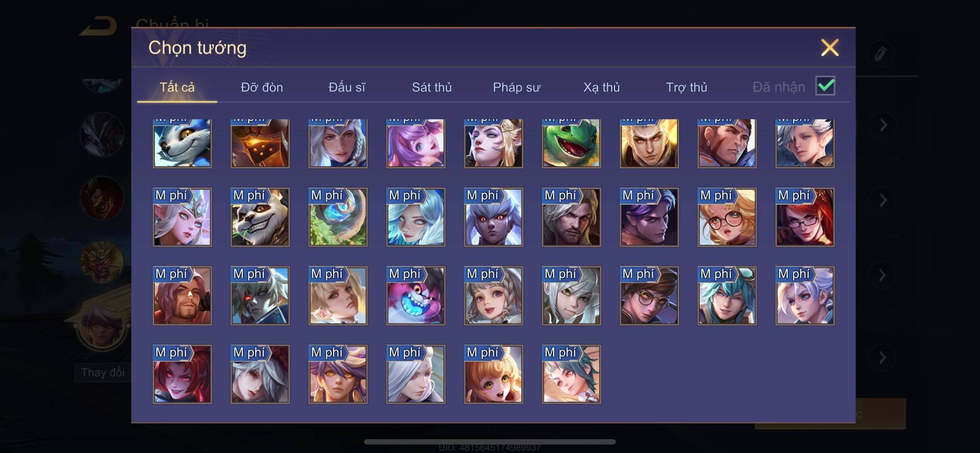
Task: Pick the panda hero portrait
Action: point(260,217)
